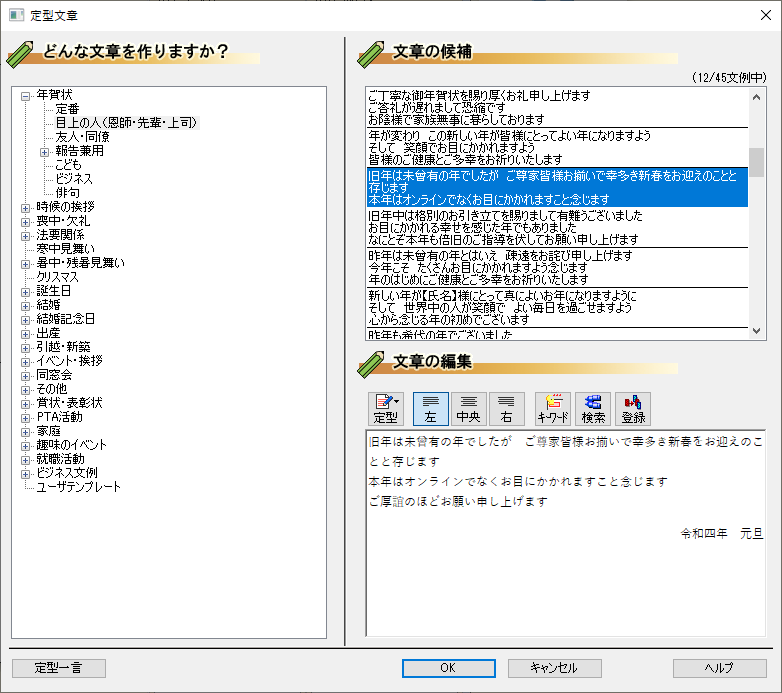Select PTA活動 category

[60, 416]
